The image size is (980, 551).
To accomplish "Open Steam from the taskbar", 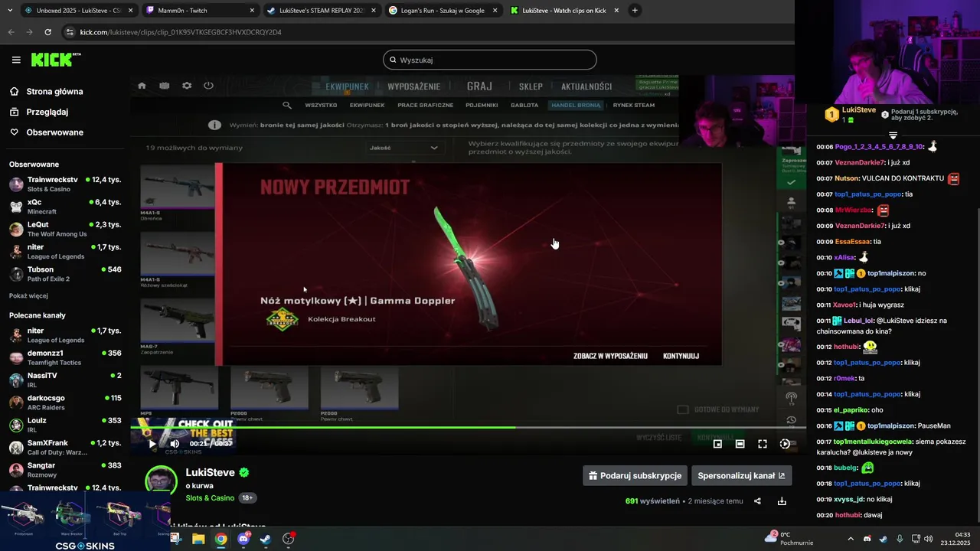I will point(266,539).
